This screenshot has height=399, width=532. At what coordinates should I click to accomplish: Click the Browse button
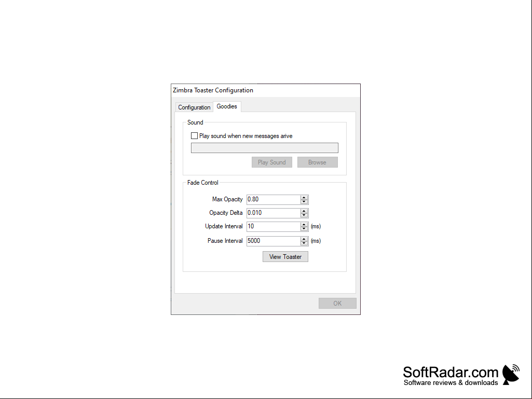(317, 162)
